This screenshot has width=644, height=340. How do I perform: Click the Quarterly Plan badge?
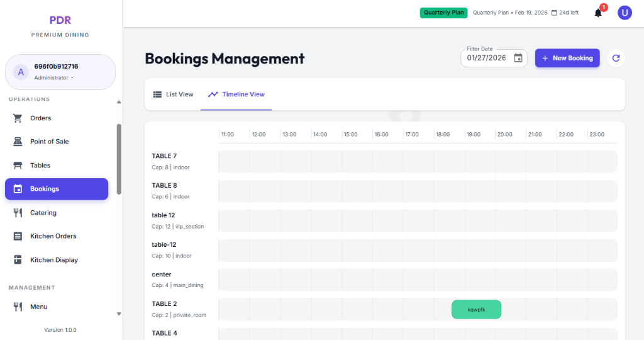tap(443, 13)
